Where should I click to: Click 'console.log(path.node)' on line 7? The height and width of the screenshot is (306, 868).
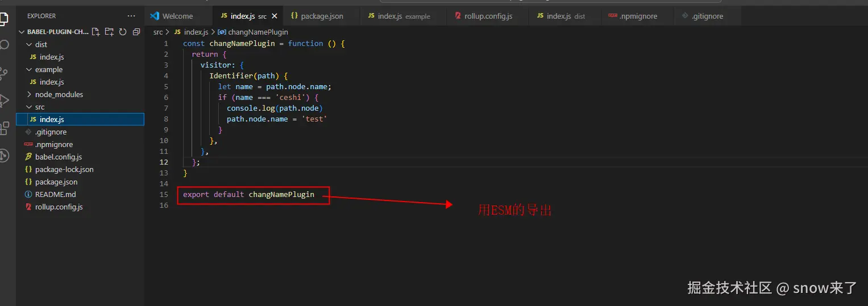point(275,108)
